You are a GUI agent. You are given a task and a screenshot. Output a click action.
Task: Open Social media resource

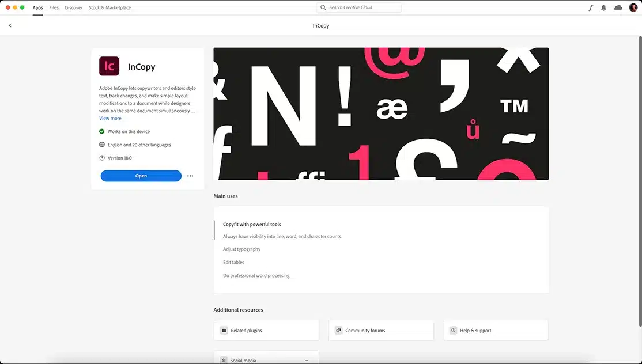pyautogui.click(x=266, y=358)
